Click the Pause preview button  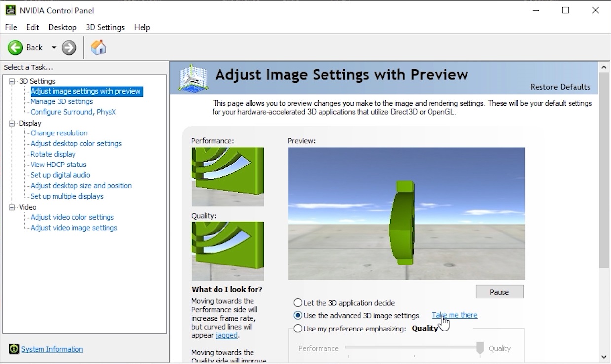(500, 292)
